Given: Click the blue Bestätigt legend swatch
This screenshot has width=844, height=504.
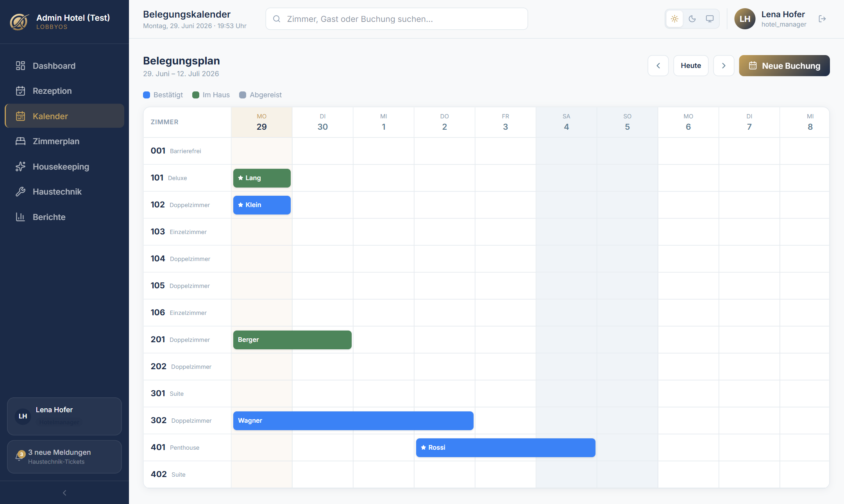Looking at the screenshot, I should point(147,95).
